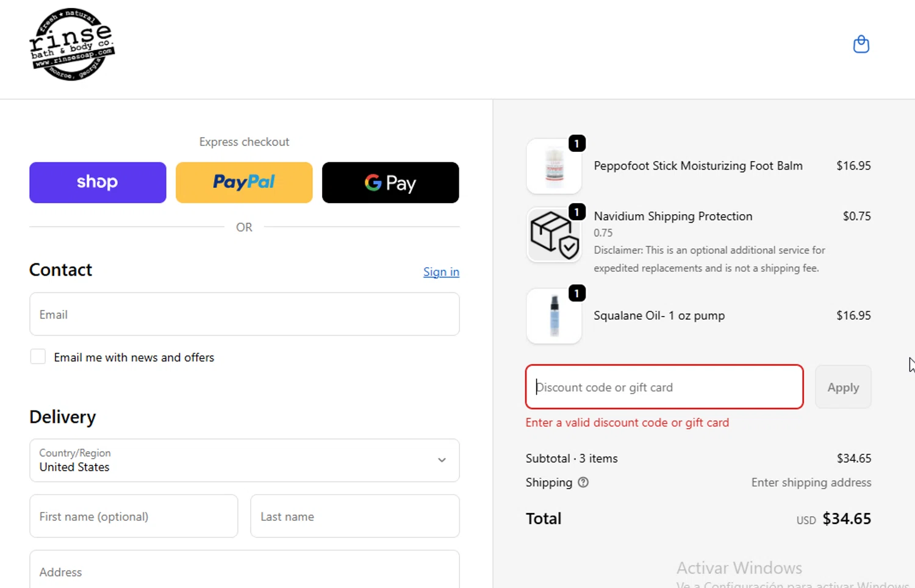915x588 pixels.
Task: Click the Total USD $34.65 amount
Action: [x=834, y=519]
